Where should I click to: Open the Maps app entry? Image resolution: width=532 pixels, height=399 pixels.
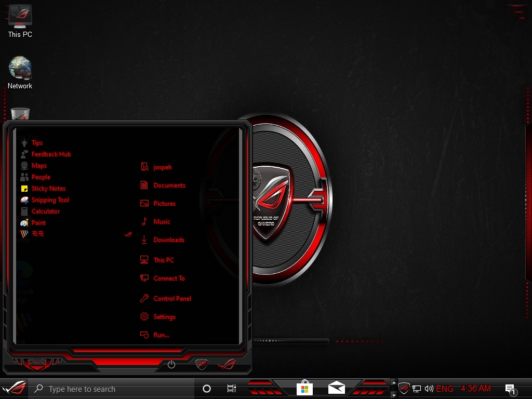pos(39,166)
